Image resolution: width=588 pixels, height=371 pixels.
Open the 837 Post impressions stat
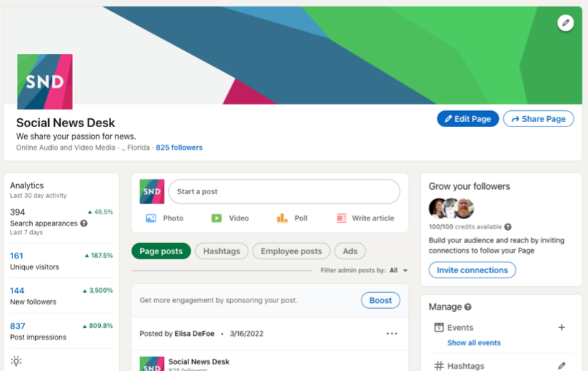click(x=18, y=326)
